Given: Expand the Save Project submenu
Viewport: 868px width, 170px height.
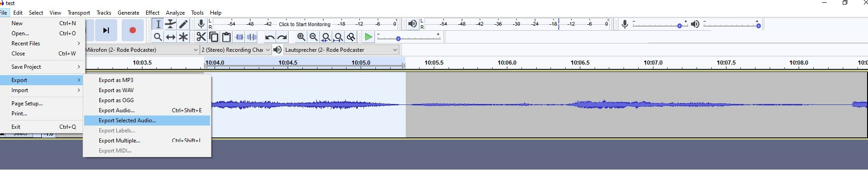Looking at the screenshot, I should pos(43,67).
